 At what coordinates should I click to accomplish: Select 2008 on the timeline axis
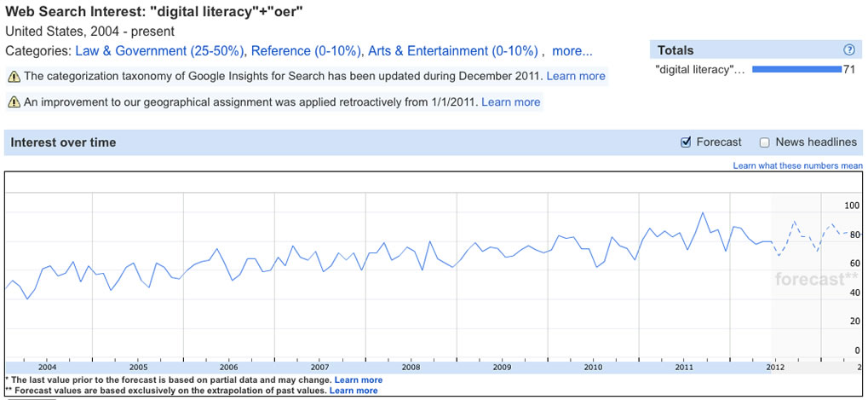pos(411,368)
